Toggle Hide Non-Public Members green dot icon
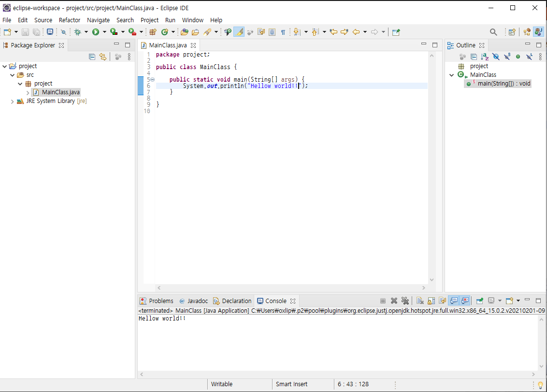Viewport: 547px width, 392px height. click(x=518, y=57)
